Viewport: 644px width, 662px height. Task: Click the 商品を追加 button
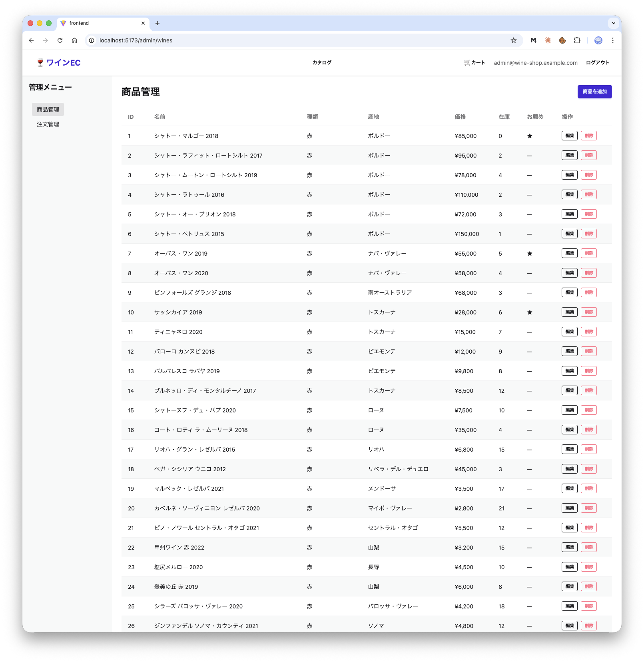point(594,92)
